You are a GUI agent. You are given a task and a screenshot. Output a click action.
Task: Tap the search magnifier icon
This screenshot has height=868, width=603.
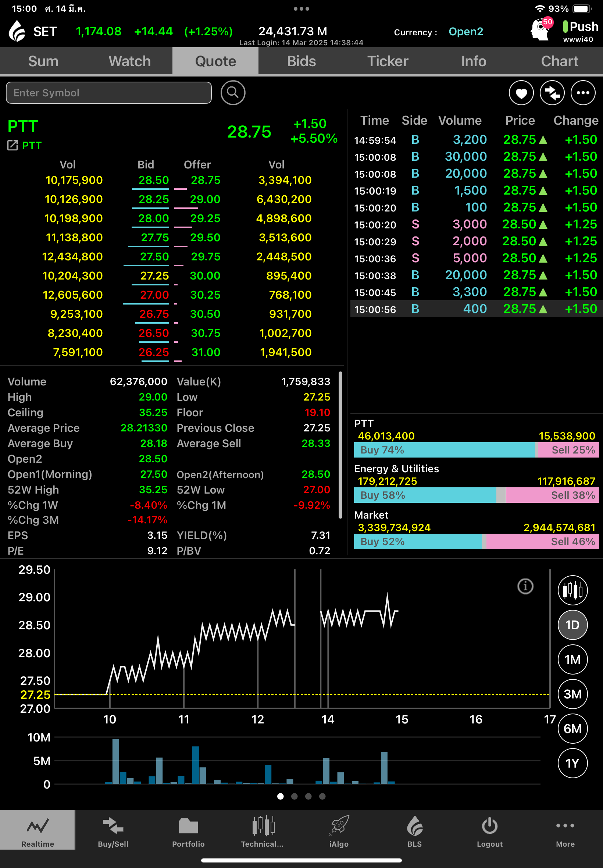click(233, 93)
